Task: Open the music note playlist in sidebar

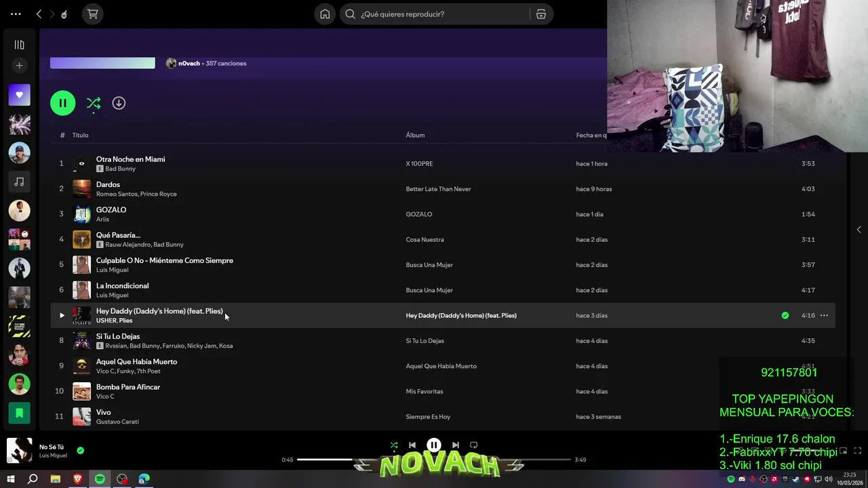Action: 19,182
